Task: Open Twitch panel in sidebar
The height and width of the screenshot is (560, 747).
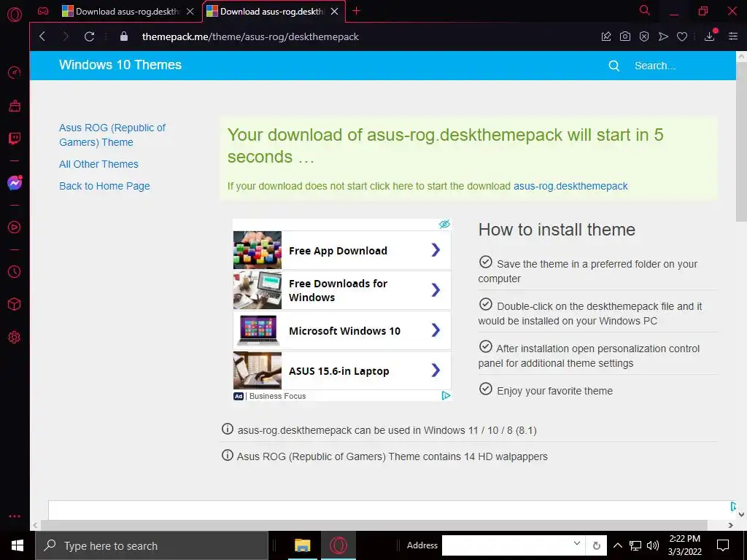Action: pos(15,139)
